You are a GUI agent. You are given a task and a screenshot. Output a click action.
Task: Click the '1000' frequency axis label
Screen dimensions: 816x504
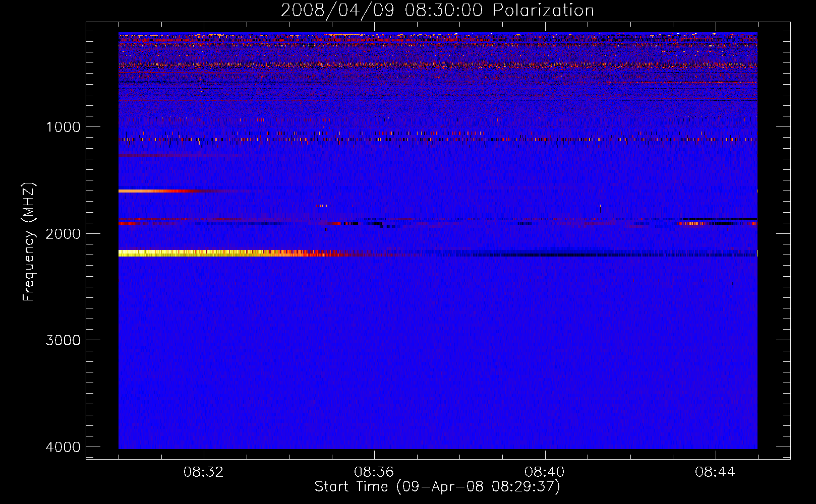click(x=63, y=127)
